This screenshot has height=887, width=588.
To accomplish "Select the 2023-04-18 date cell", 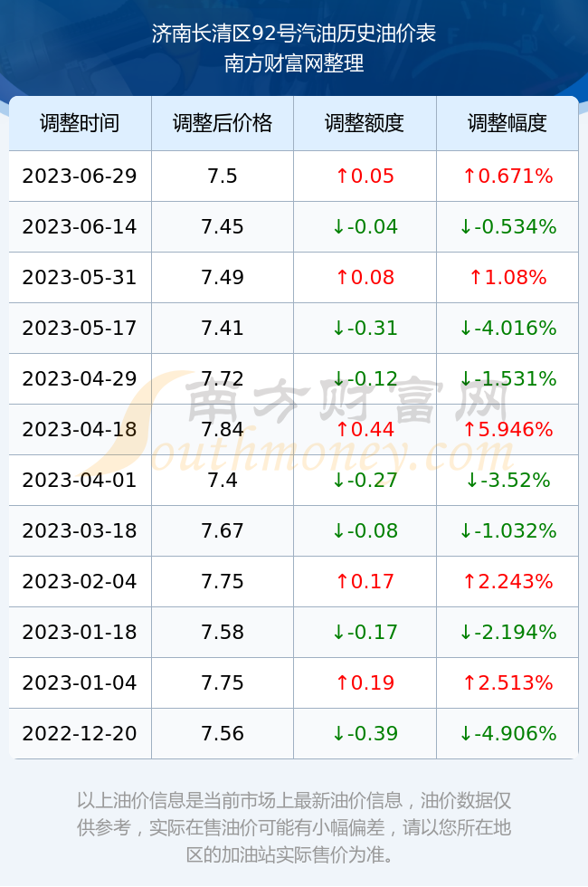I will pos(80,429).
